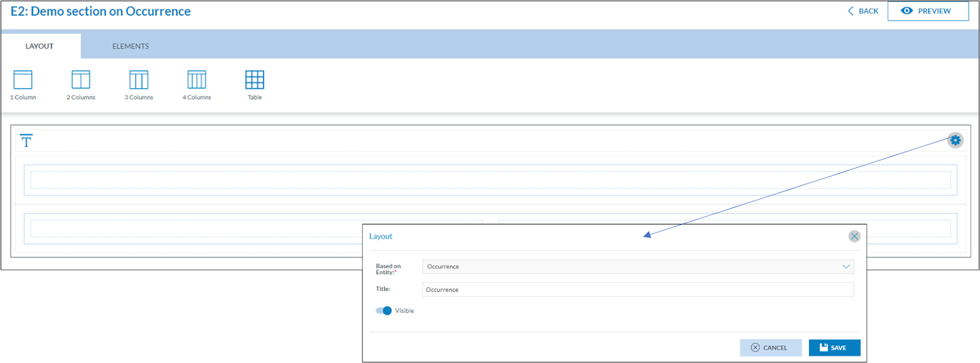Select the full-width first row placeholder

490,180
